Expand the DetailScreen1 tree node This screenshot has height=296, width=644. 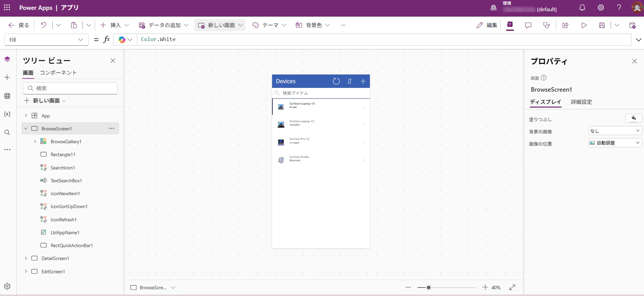click(x=26, y=258)
